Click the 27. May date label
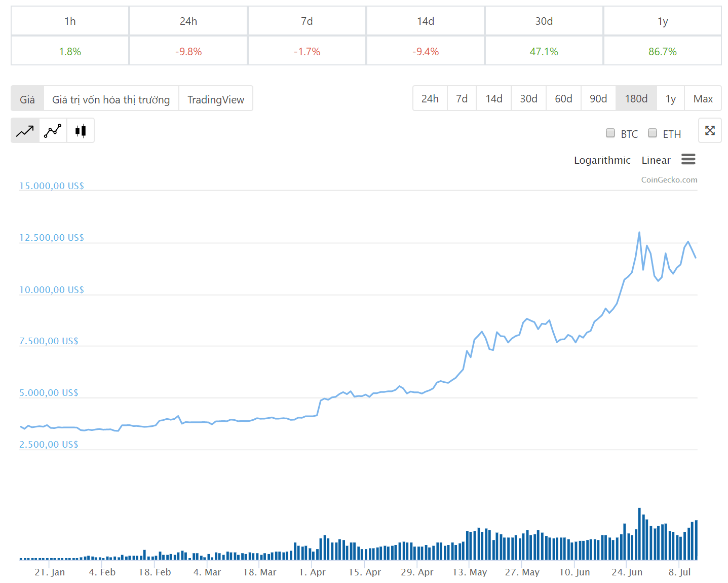 (522, 572)
